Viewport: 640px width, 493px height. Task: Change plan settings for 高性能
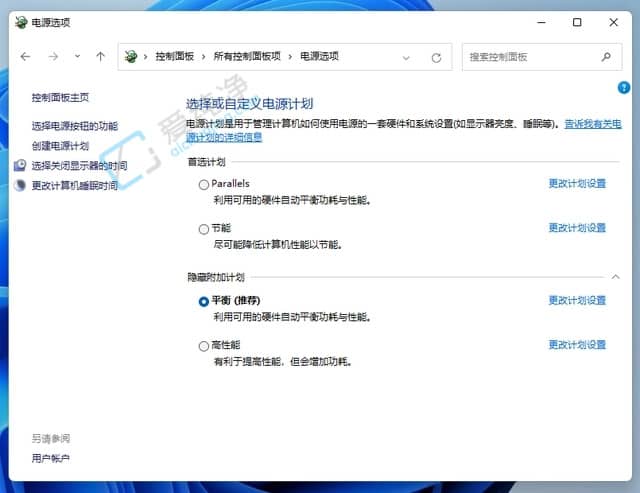point(577,345)
